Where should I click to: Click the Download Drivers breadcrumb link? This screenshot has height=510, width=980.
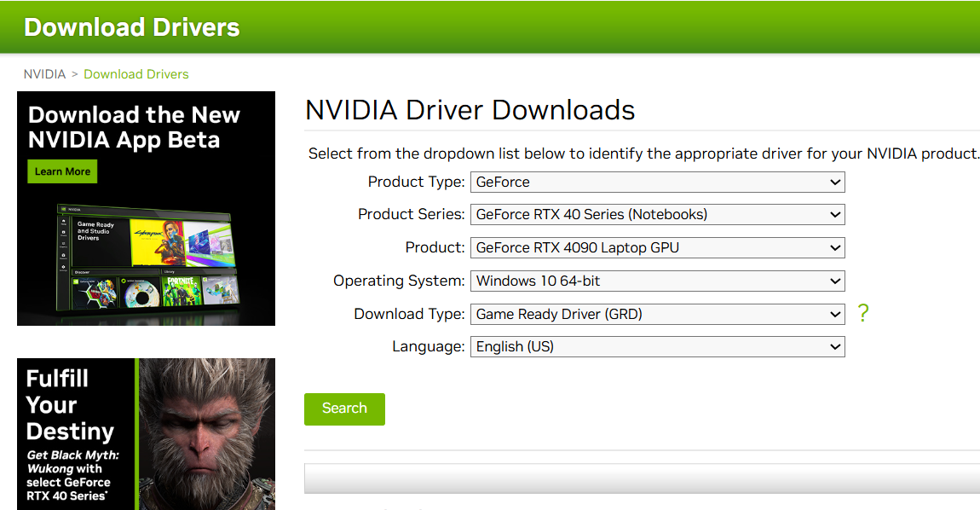136,74
